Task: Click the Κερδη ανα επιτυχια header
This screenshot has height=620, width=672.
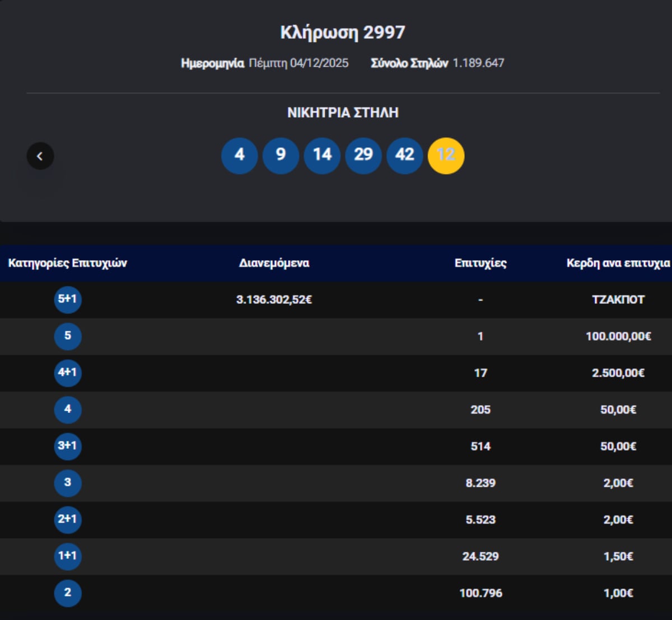Action: pos(618,263)
